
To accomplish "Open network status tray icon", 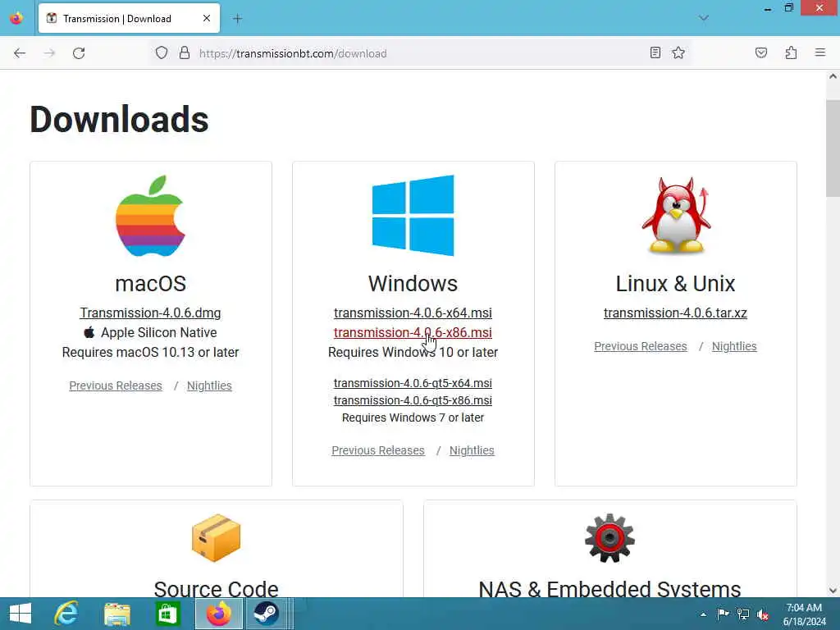I will [x=743, y=614].
